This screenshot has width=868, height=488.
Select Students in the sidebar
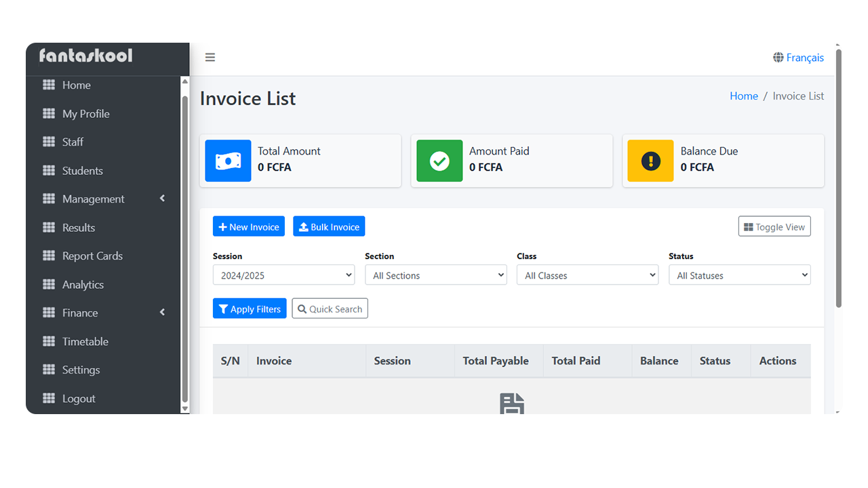click(x=103, y=170)
